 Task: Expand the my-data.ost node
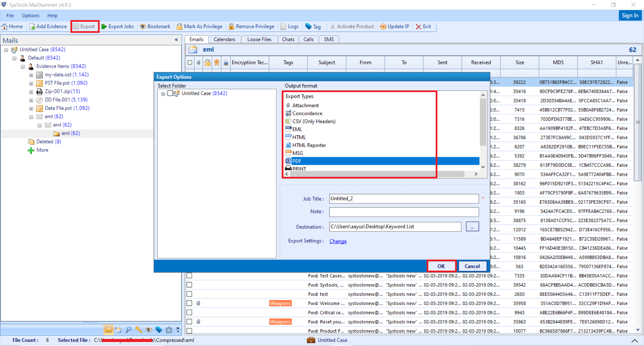click(31, 75)
